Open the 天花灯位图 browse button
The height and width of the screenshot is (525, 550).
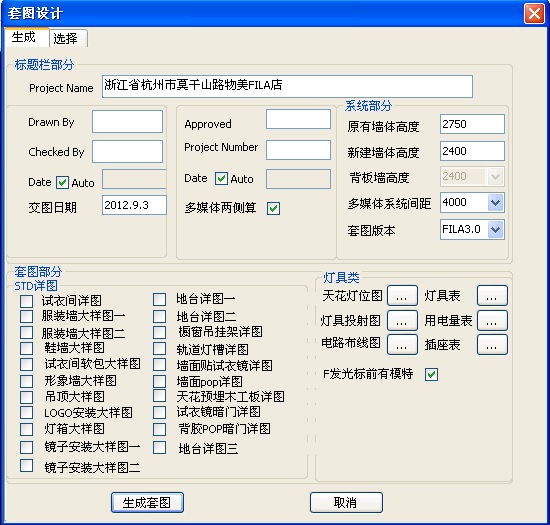[x=402, y=296]
